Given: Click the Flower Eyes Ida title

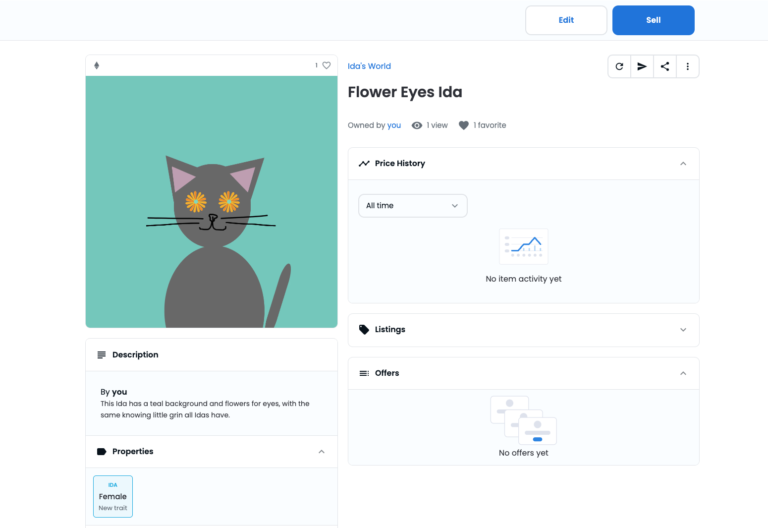Looking at the screenshot, I should pyautogui.click(x=405, y=92).
